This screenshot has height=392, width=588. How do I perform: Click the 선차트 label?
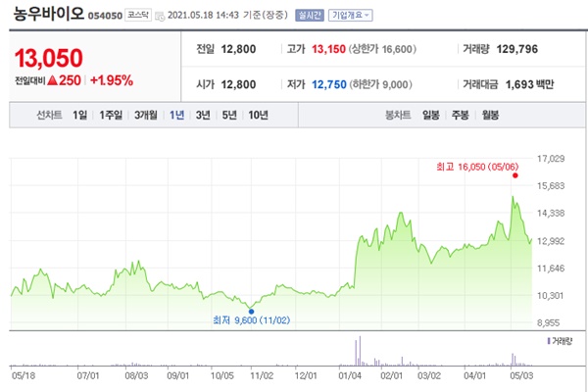pyautogui.click(x=49, y=115)
